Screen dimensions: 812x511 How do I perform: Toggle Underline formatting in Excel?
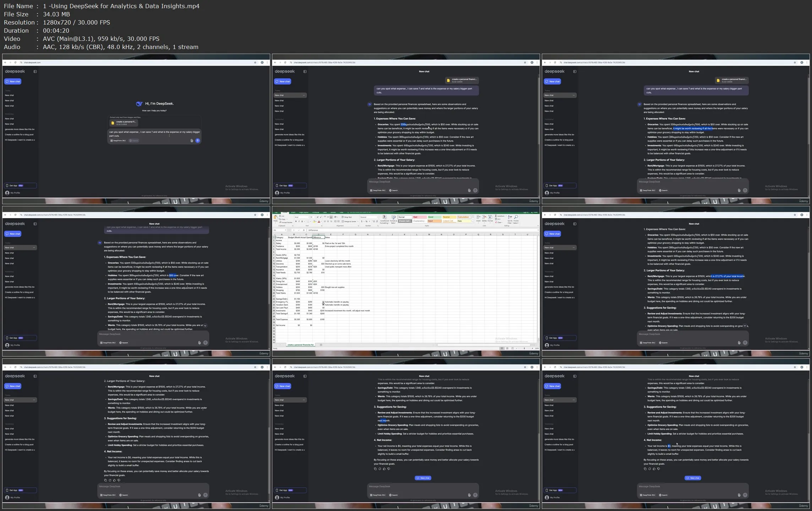(302, 221)
